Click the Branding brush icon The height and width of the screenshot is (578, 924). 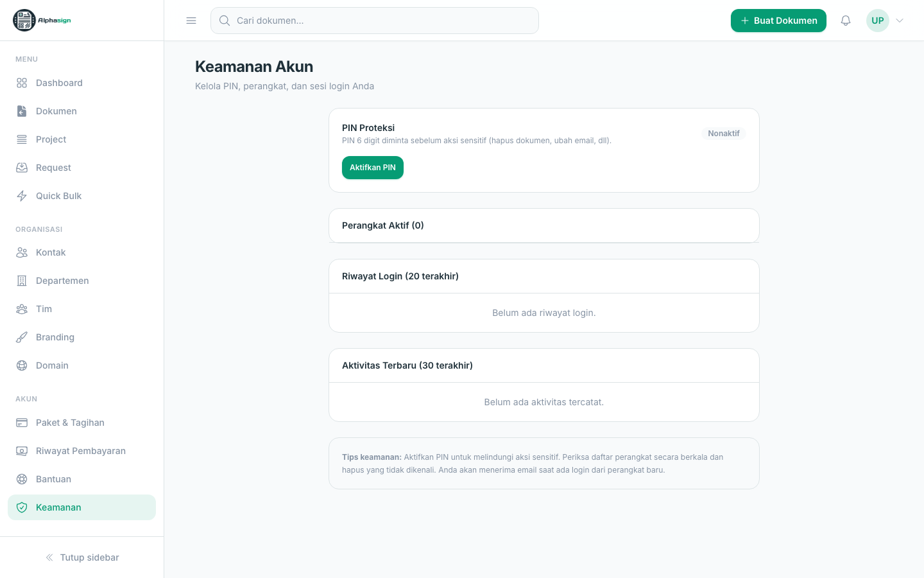pos(22,337)
